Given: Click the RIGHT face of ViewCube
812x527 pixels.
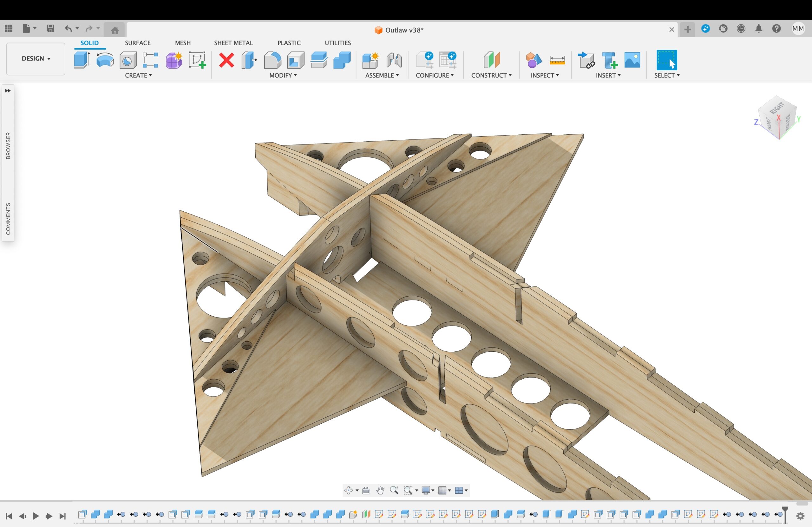Looking at the screenshot, I should (777, 108).
